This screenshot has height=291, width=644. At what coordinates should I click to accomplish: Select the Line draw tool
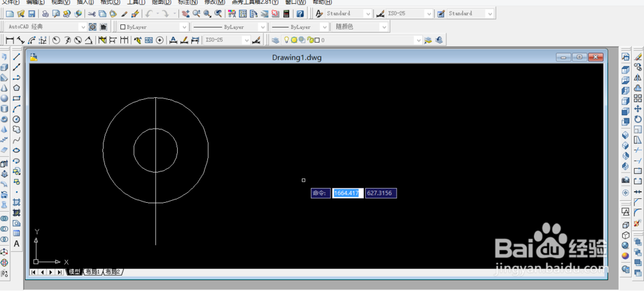pyautogui.click(x=17, y=56)
